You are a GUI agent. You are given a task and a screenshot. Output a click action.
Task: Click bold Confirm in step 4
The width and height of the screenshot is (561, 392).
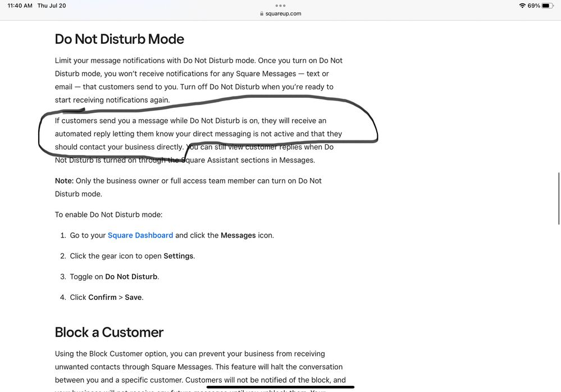tap(102, 297)
